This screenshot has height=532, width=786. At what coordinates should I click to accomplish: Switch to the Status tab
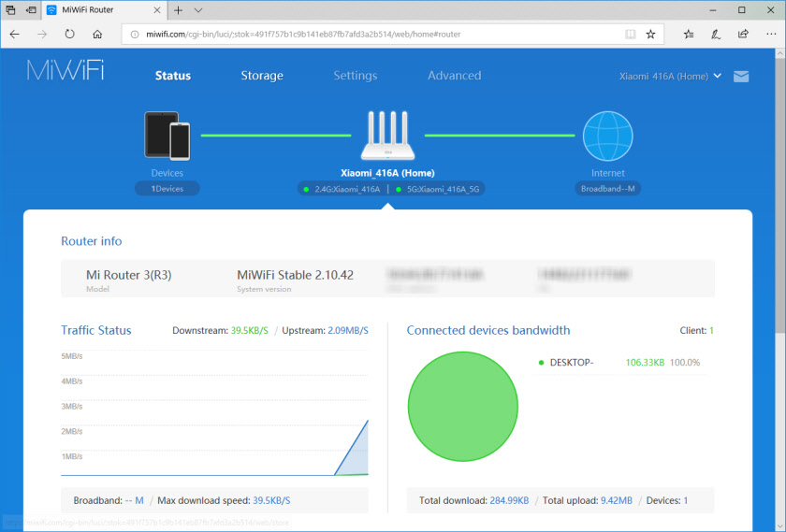click(x=173, y=76)
